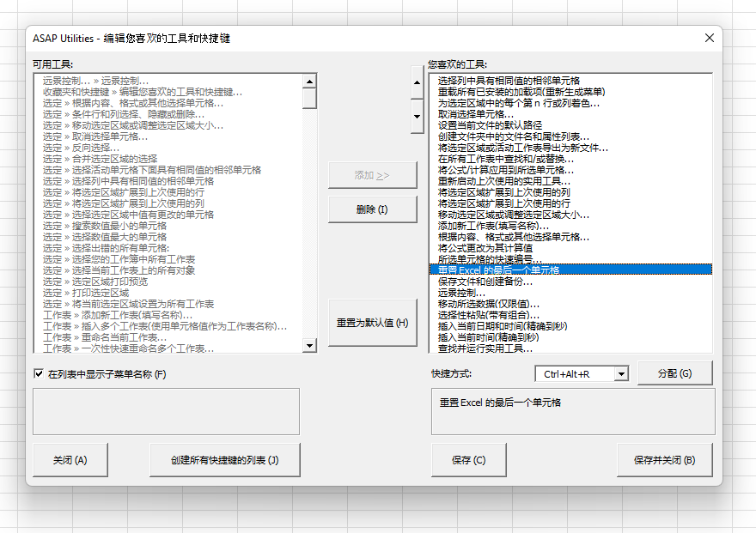Click the 删除 (I) button
This screenshot has width=756, height=533.
point(372,209)
